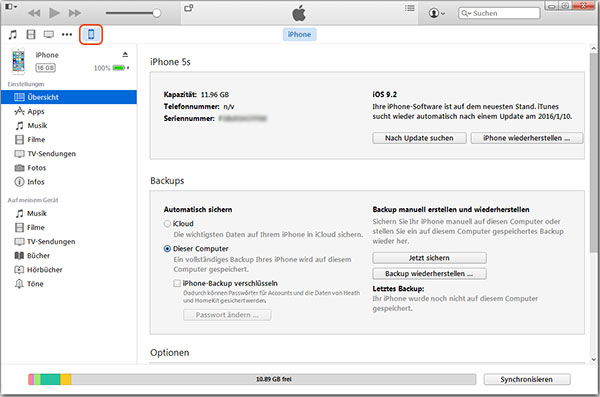Click the Synchronisieren button
600x397 pixels.
[x=527, y=379]
